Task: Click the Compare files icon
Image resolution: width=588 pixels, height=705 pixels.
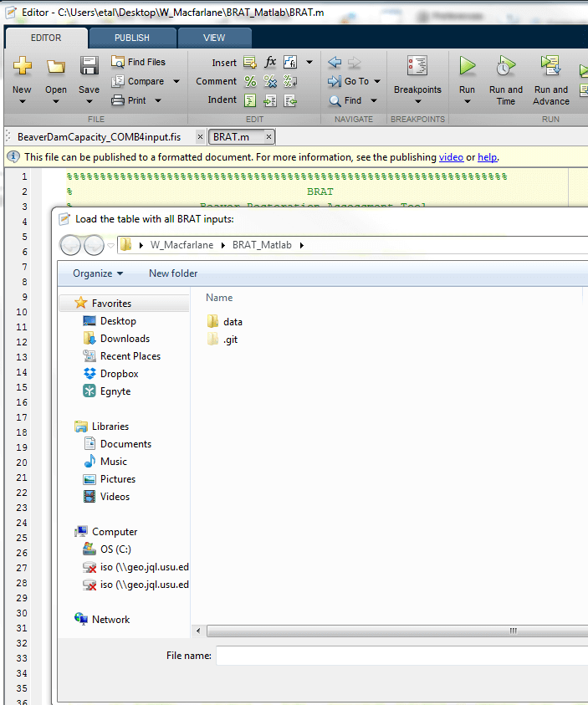Action: (117, 81)
